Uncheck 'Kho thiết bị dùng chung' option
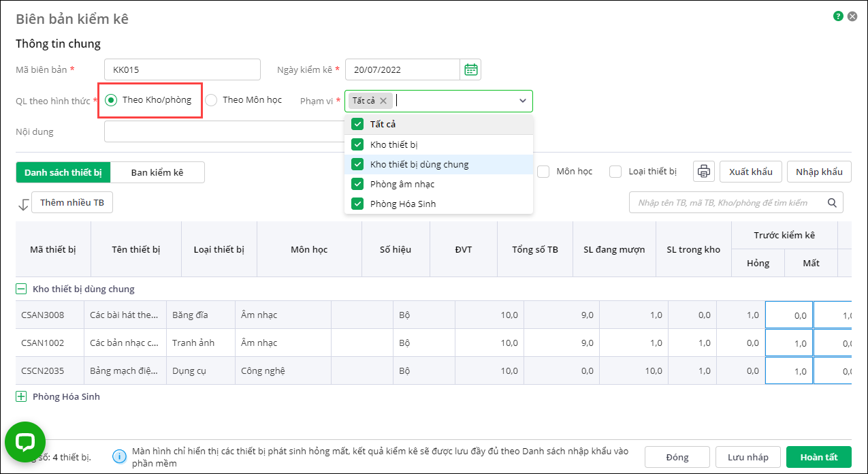Image resolution: width=868 pixels, height=474 pixels. pyautogui.click(x=357, y=164)
